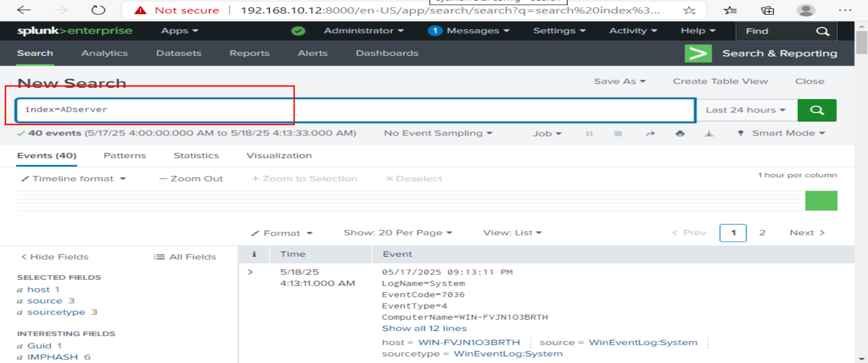Screen dimensions: 868x363
Task: Print the search results
Action: click(680, 134)
